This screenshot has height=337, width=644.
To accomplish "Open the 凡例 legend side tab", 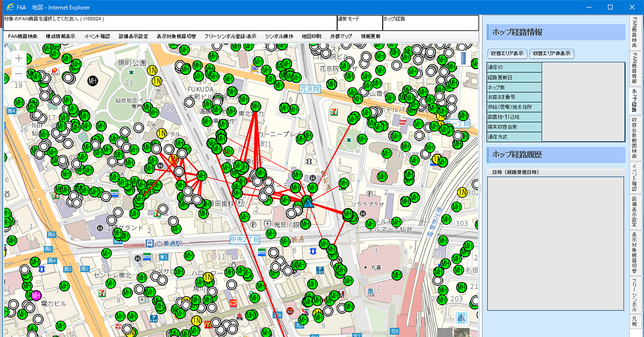I will 634,321.
